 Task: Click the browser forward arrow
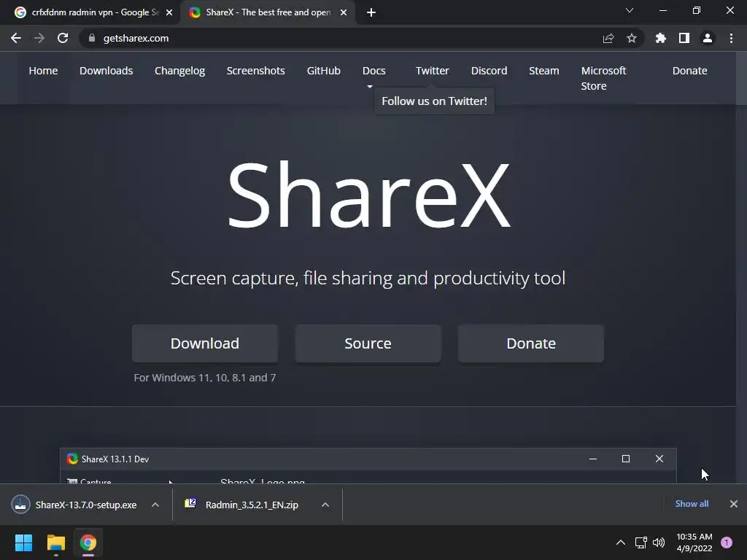coord(39,38)
